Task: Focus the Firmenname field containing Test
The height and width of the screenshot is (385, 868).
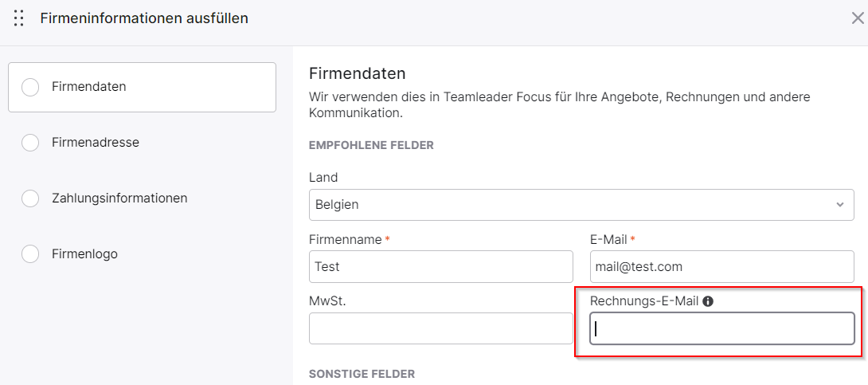Action: pyautogui.click(x=440, y=266)
